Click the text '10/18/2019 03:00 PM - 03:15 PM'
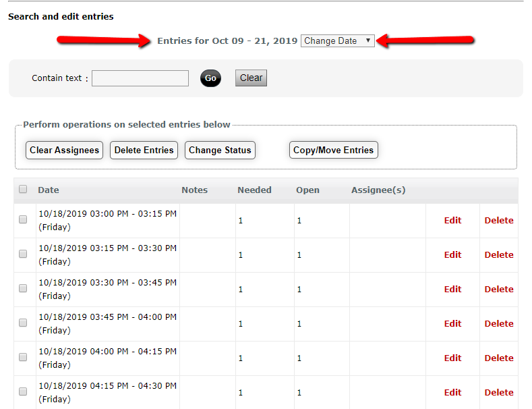 pyautogui.click(x=108, y=214)
